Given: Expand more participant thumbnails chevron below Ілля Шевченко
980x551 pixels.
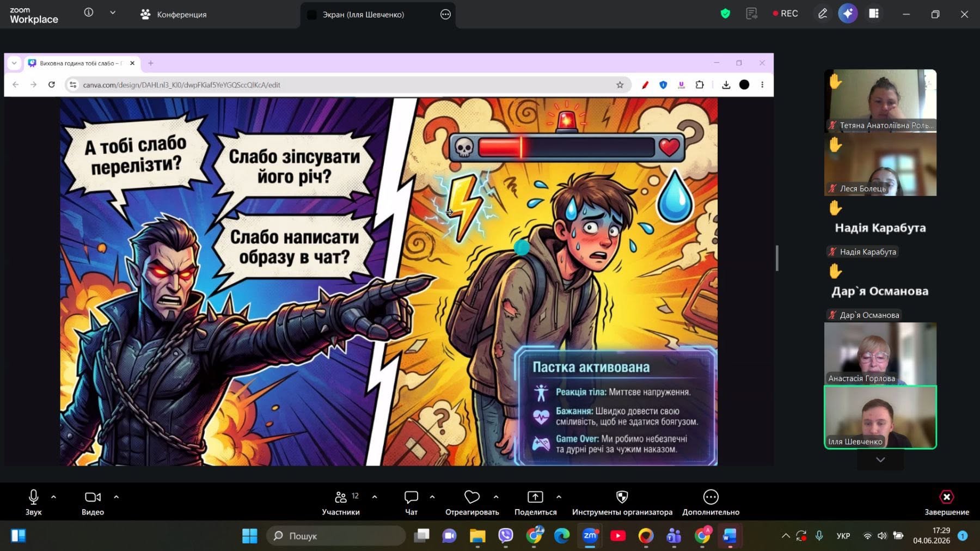Looking at the screenshot, I should 880,460.
